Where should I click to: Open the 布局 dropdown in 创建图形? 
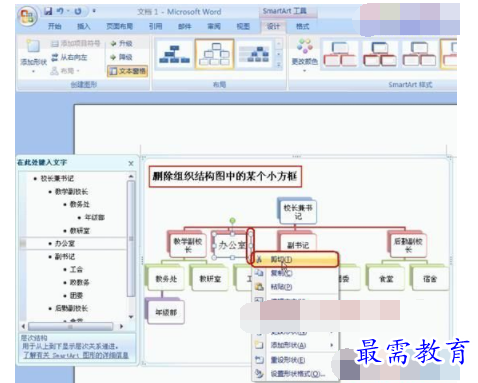click(x=65, y=71)
